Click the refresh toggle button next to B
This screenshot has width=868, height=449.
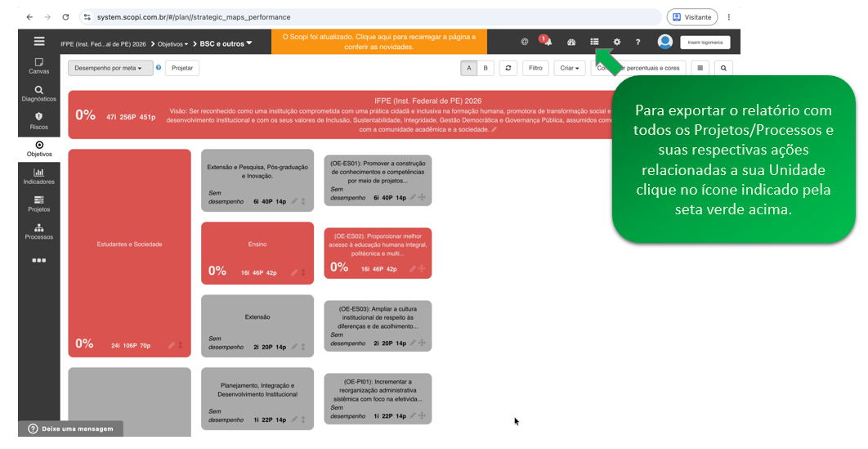[508, 68]
